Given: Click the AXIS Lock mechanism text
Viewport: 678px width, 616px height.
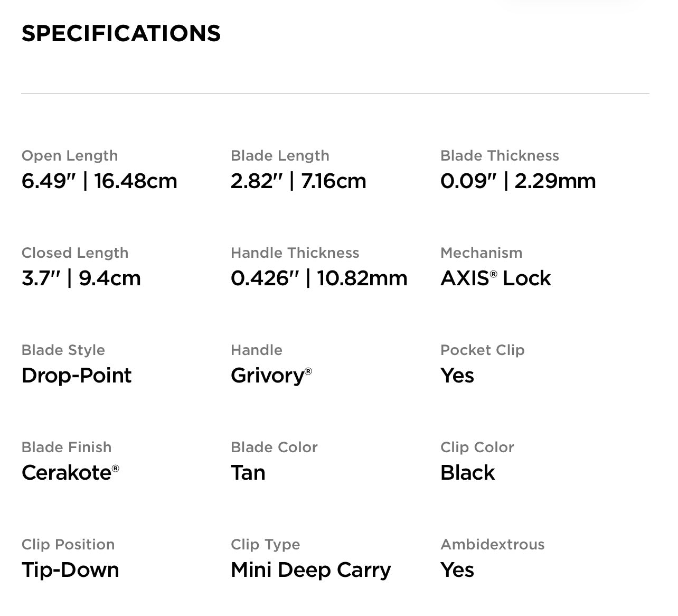Looking at the screenshot, I should [x=496, y=278].
